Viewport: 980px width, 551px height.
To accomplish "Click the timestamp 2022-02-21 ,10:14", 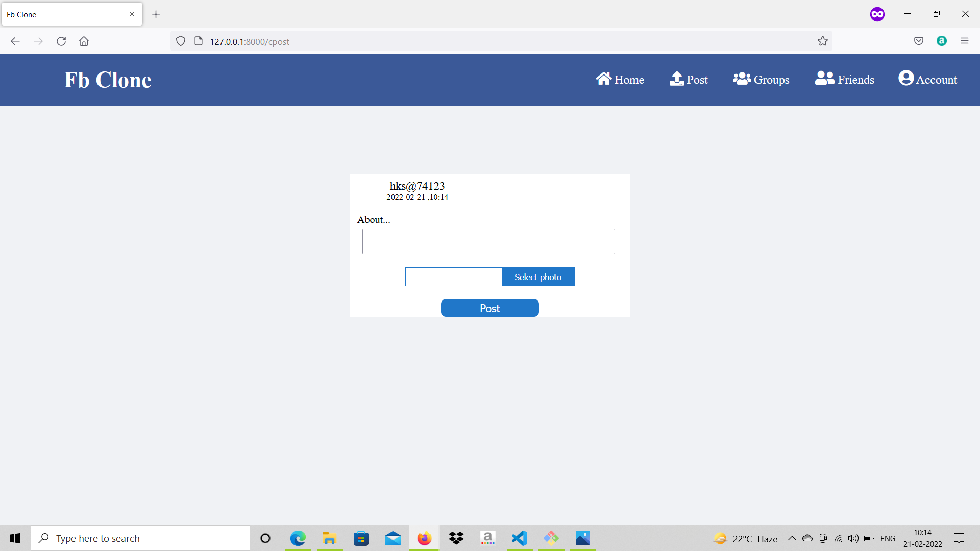I will pyautogui.click(x=417, y=197).
